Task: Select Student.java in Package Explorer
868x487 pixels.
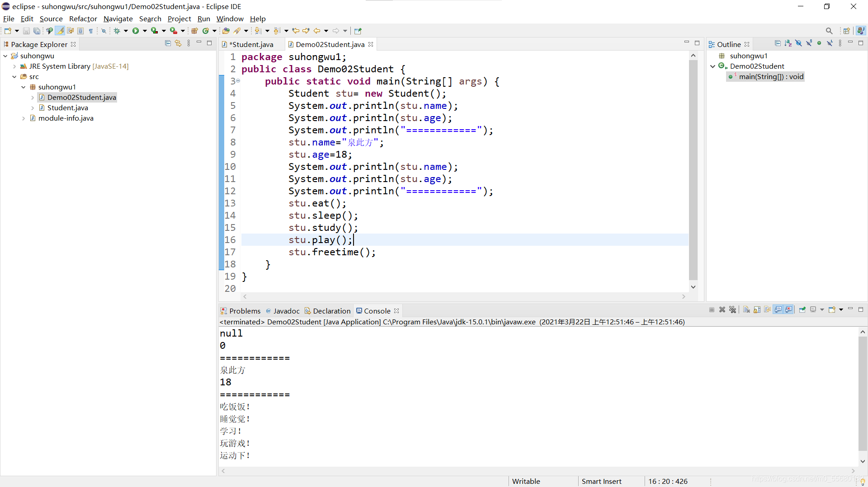Action: click(67, 108)
